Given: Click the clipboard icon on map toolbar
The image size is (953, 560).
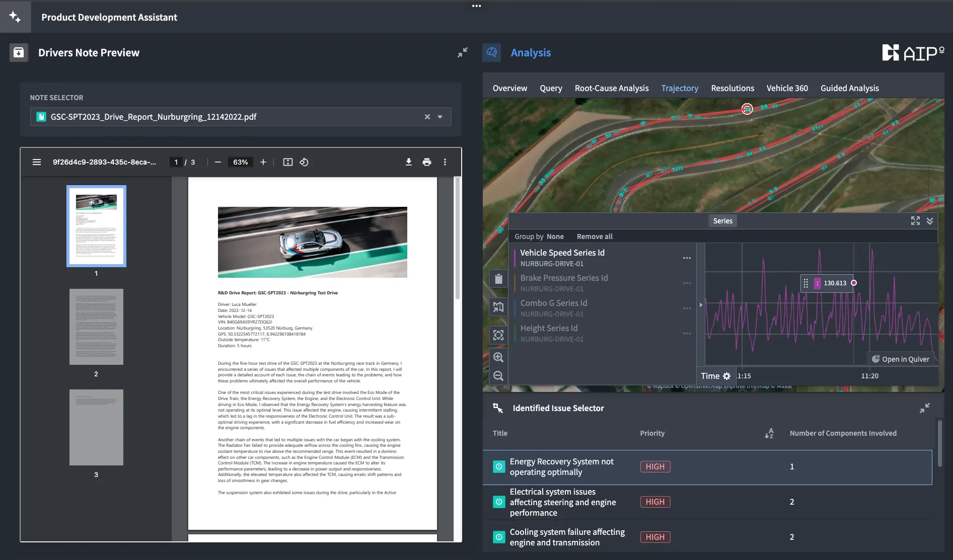Looking at the screenshot, I should tap(498, 279).
